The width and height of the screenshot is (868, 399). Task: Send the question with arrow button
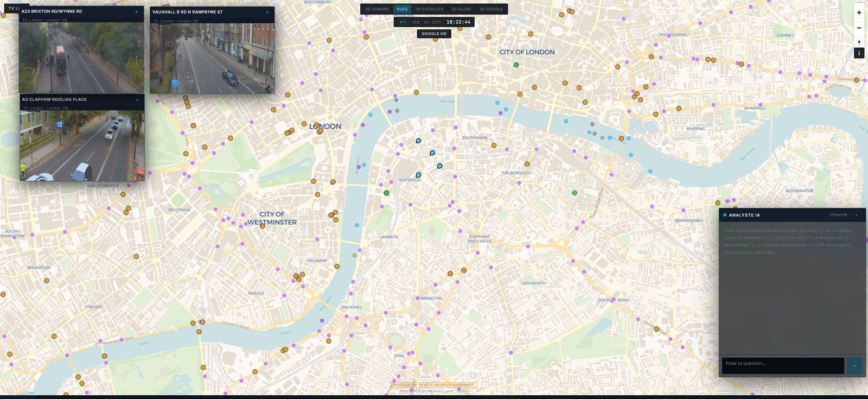click(854, 365)
